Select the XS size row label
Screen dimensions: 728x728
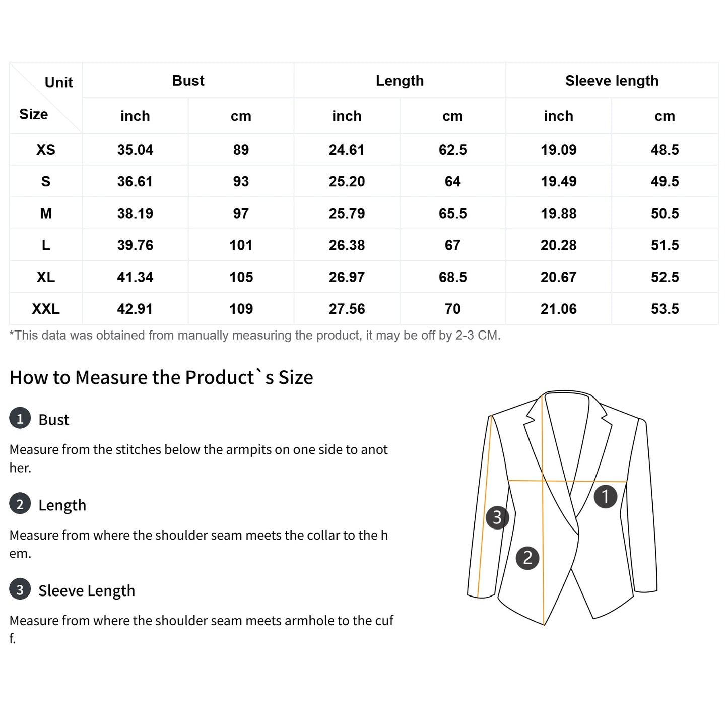46,150
